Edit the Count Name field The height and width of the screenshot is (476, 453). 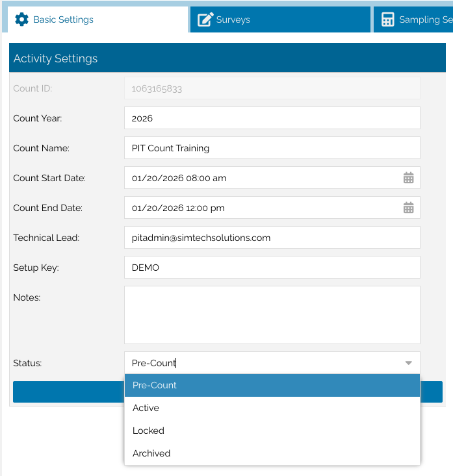point(272,148)
